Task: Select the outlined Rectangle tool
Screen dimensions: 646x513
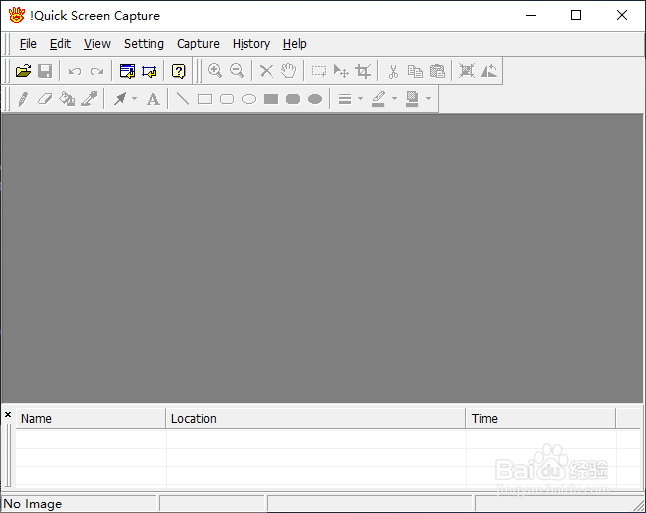Action: [x=205, y=99]
